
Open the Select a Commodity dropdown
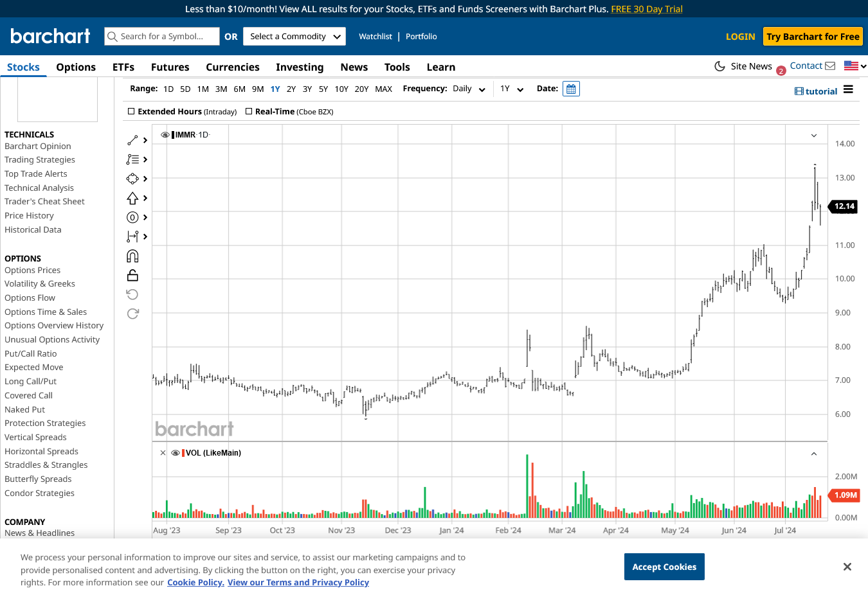point(294,37)
